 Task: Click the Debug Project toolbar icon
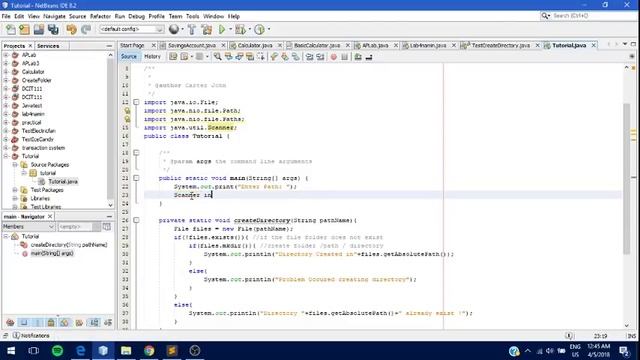coord(240,29)
